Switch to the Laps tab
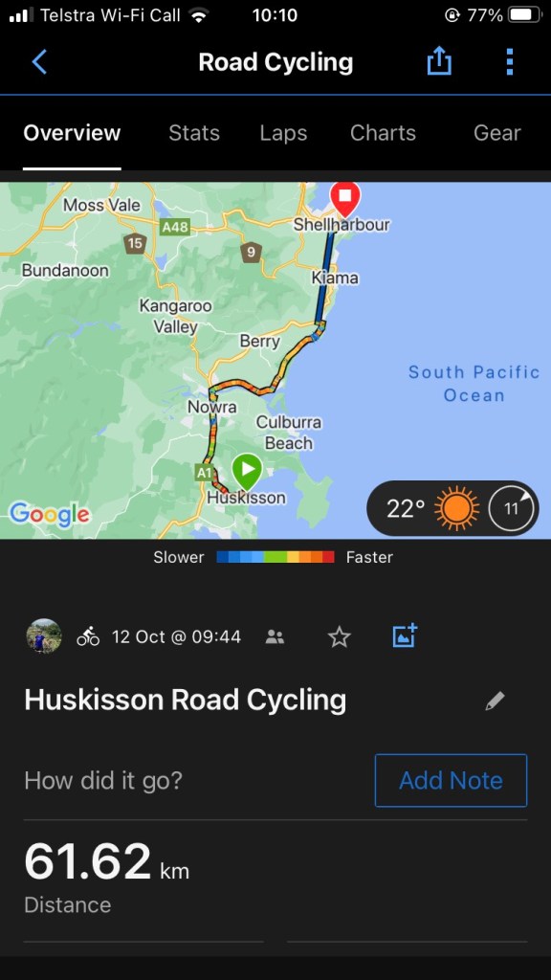 tap(283, 133)
